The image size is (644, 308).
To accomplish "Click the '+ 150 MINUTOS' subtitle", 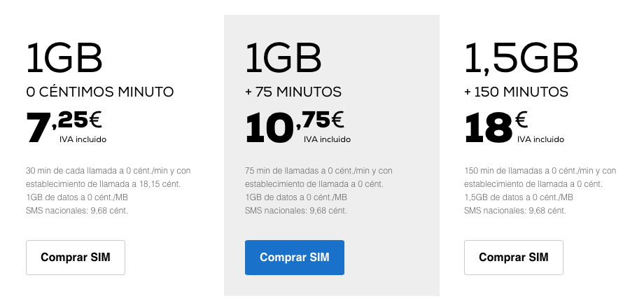I will [517, 92].
